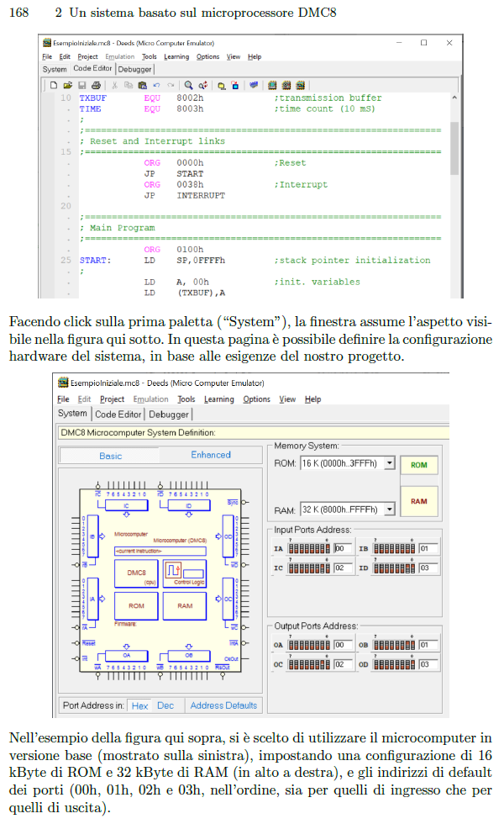Click the Open file folder toolbar icon
The height and width of the screenshot is (824, 504).
[68, 85]
